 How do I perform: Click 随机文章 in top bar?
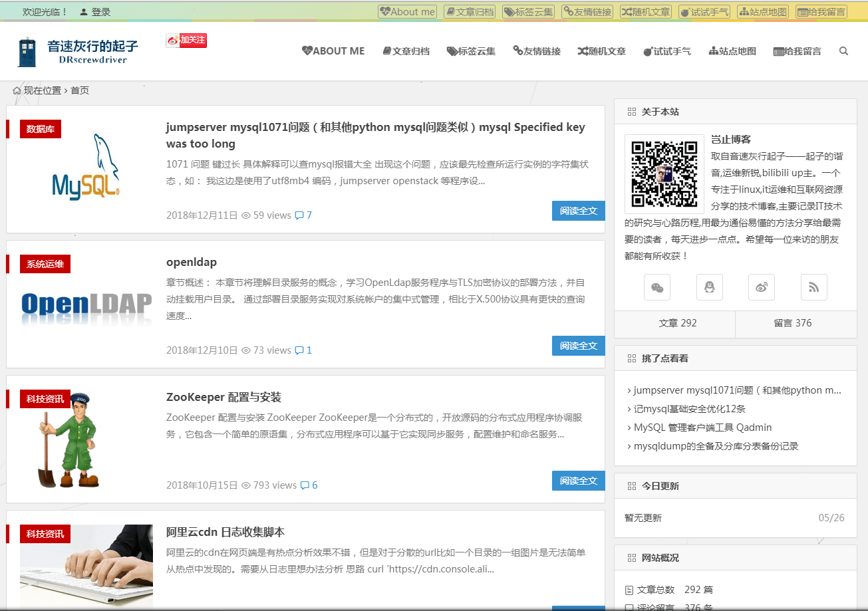[x=646, y=12]
